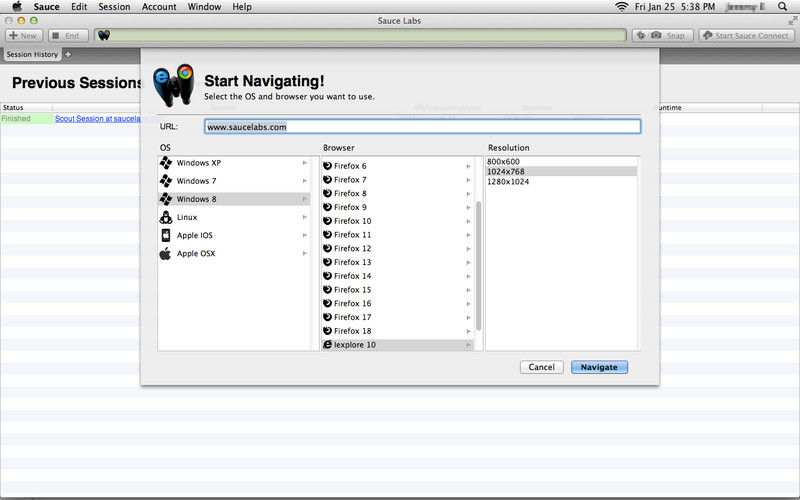Click the Iexplore 10 browser icon
Viewport: 800px width, 500px height.
(328, 345)
